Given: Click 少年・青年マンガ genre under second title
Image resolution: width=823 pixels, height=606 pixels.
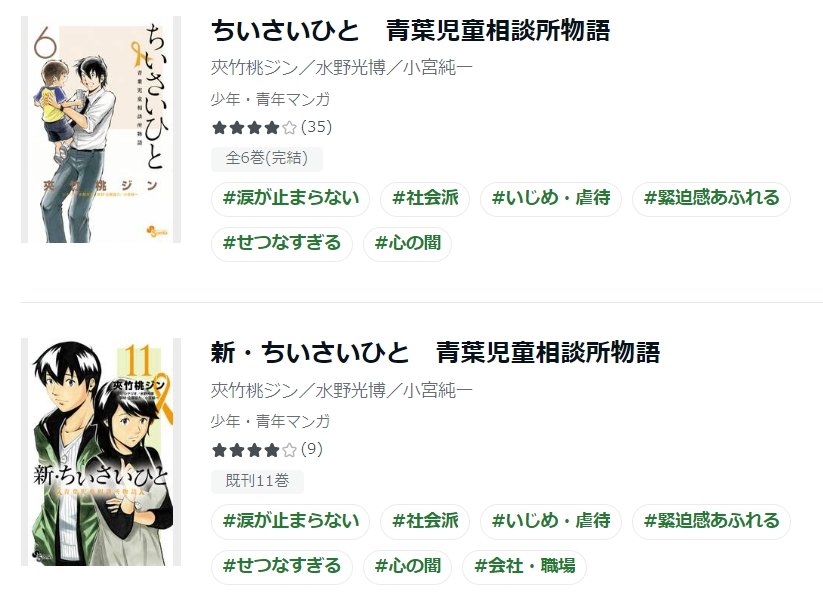Looking at the screenshot, I should point(270,421).
